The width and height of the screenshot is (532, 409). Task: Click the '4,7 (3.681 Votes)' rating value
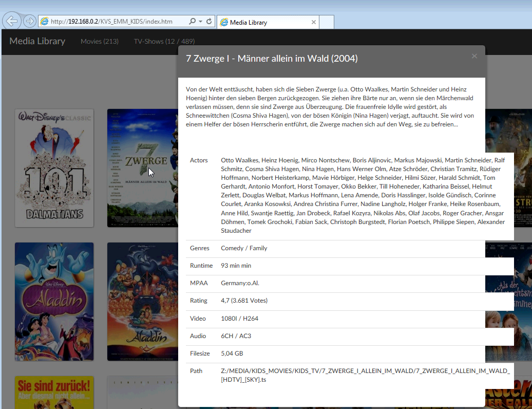[x=244, y=301]
